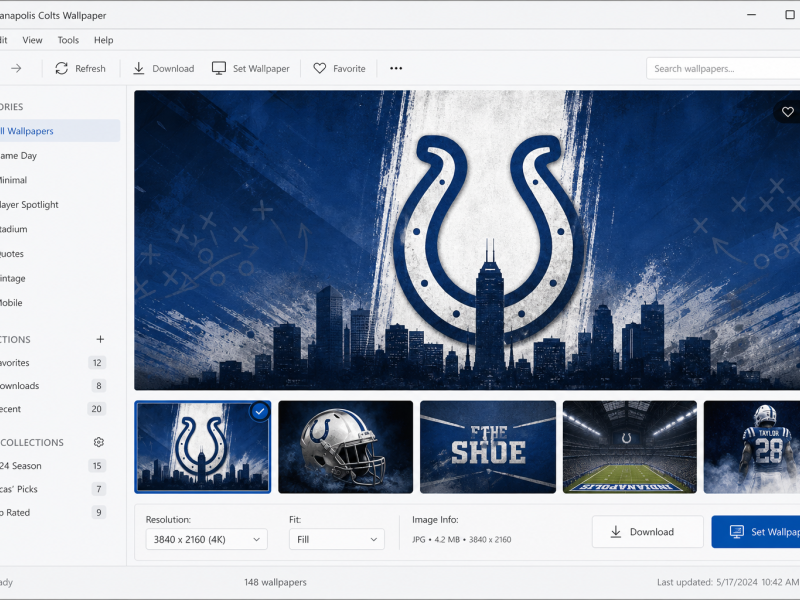Click Set Wallpaper in the toolbar
Image resolution: width=800 pixels, height=600 pixels.
pyautogui.click(x=251, y=68)
